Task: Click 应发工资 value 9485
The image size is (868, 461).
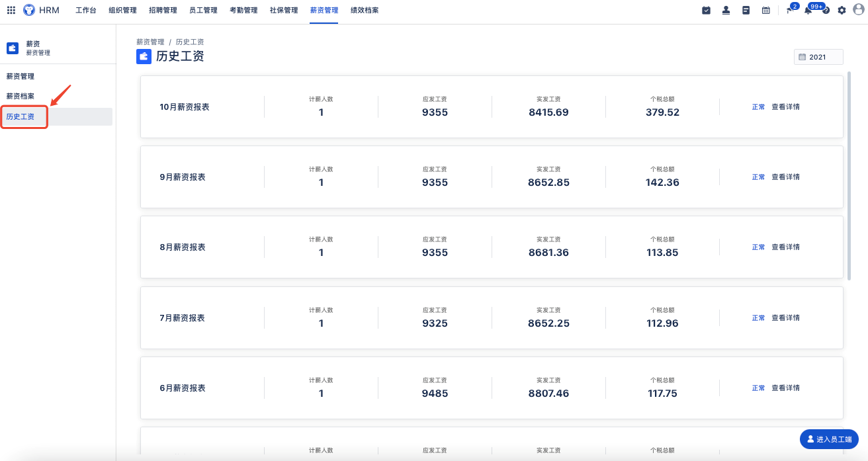Action: click(x=435, y=394)
